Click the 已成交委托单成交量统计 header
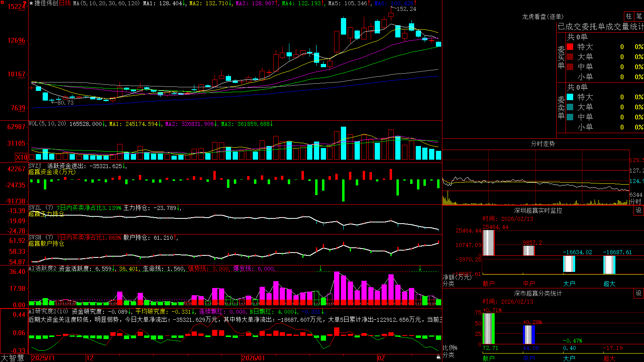This screenshot has width=644, height=362. pyautogui.click(x=601, y=27)
